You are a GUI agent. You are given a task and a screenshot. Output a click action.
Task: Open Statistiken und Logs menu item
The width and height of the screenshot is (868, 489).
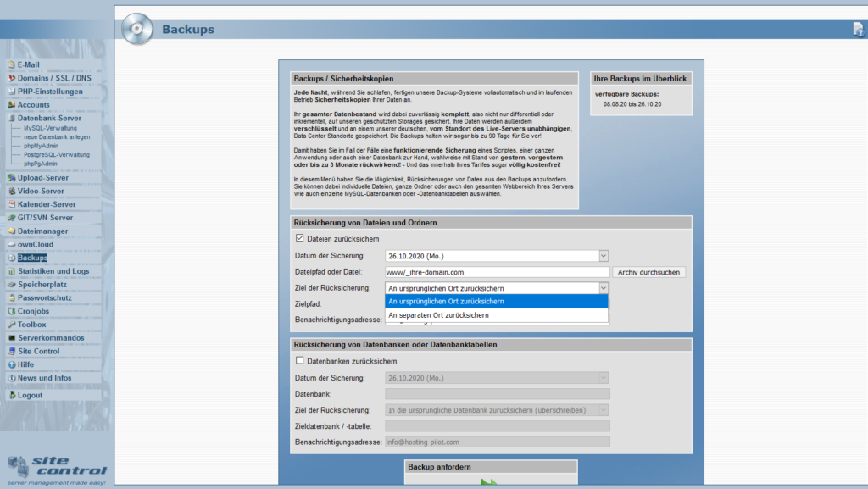(x=53, y=271)
